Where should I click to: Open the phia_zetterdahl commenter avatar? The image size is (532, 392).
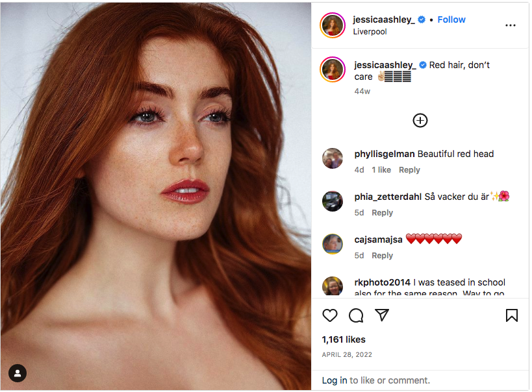333,201
